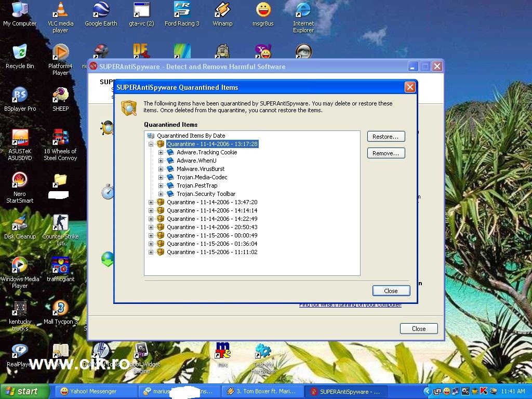
Task: Minimize the SUPERAntiSpyware main window
Action: (x=413, y=66)
